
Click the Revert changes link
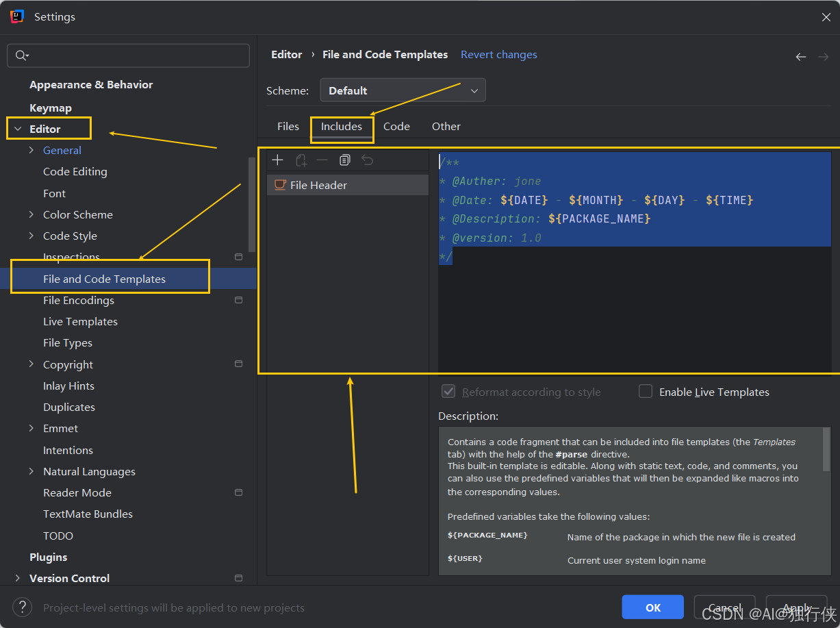[499, 55]
